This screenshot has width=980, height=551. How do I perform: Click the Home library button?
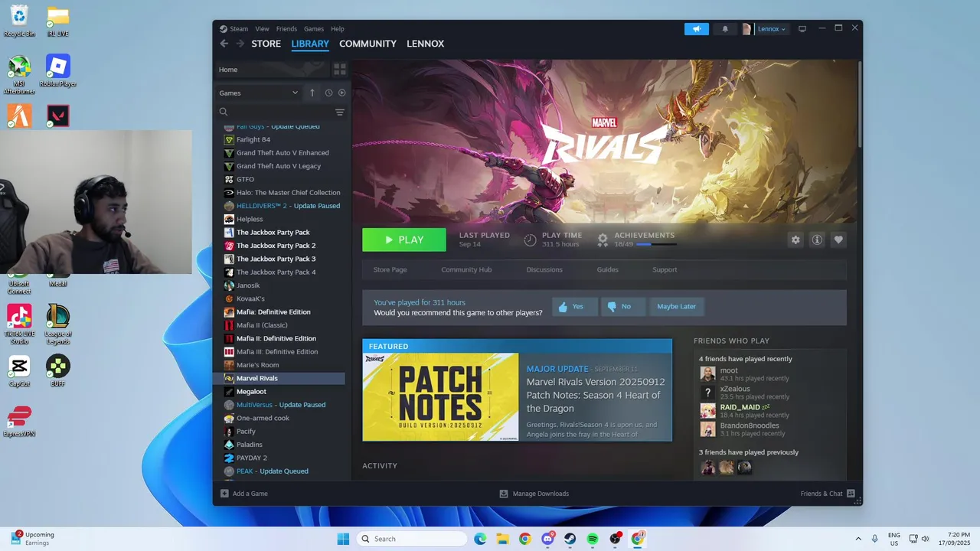(271, 69)
